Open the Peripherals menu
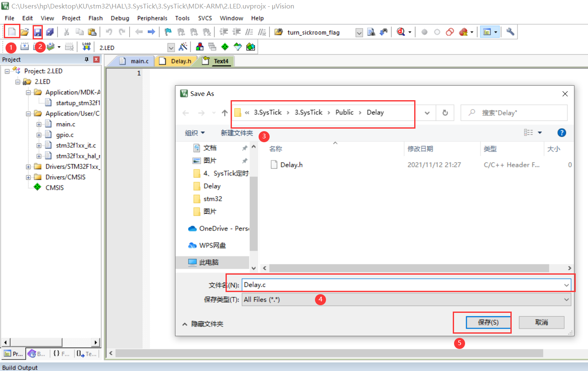Viewport: 588px width, 371px height. click(x=152, y=18)
